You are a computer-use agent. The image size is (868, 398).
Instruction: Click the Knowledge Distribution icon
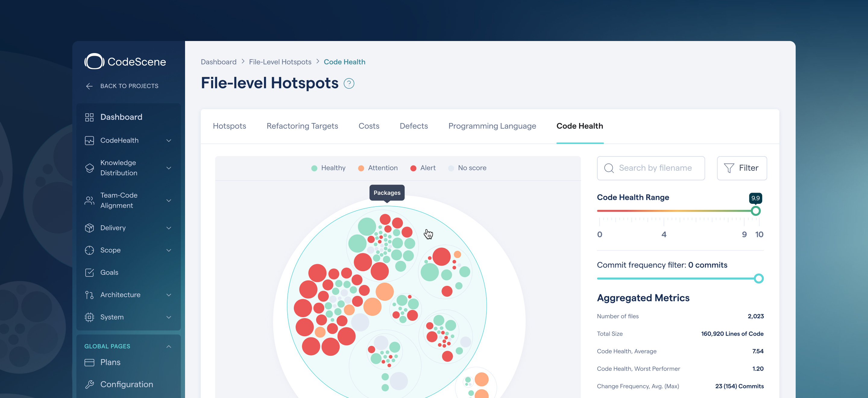[x=89, y=168]
